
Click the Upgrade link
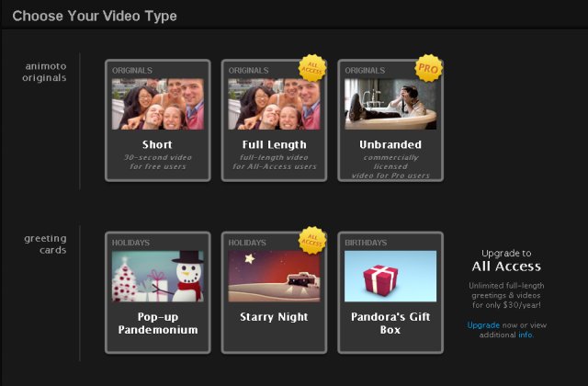pos(483,325)
